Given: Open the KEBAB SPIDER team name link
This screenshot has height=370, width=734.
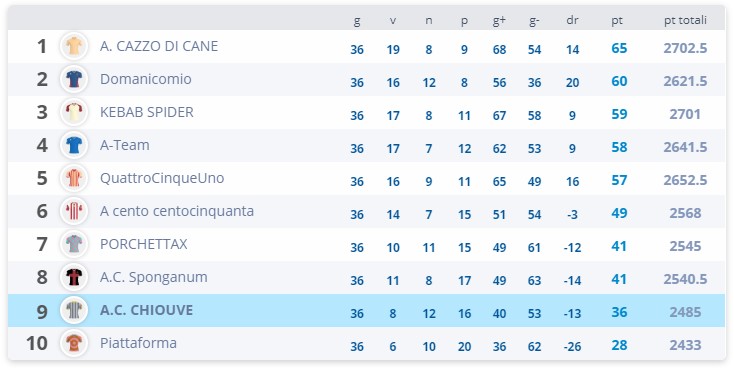Looking at the screenshot, I should click(x=147, y=112).
